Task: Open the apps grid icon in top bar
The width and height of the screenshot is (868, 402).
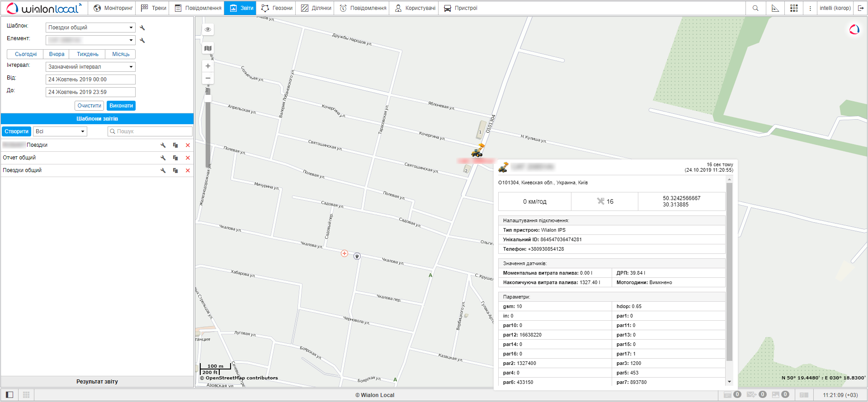Action: [794, 8]
